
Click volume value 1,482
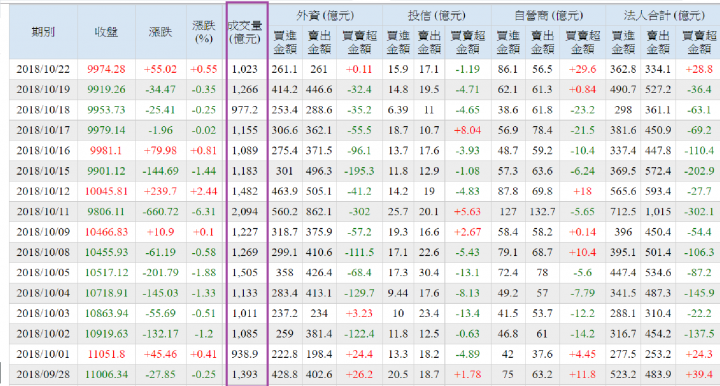pos(245,191)
